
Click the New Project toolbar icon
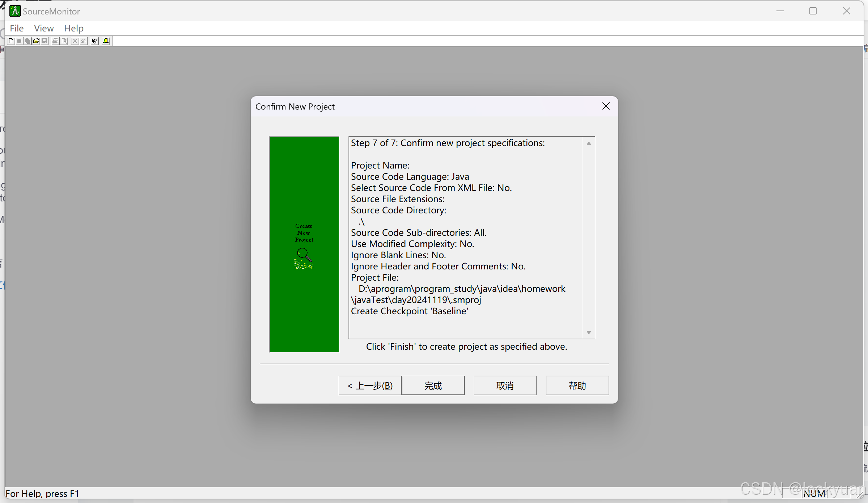click(x=11, y=41)
